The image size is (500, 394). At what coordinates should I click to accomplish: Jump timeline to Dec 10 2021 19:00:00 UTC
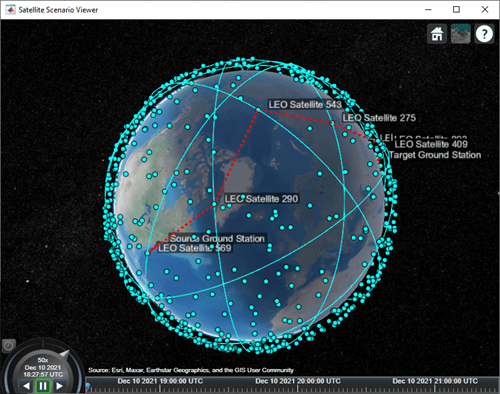coord(160,381)
